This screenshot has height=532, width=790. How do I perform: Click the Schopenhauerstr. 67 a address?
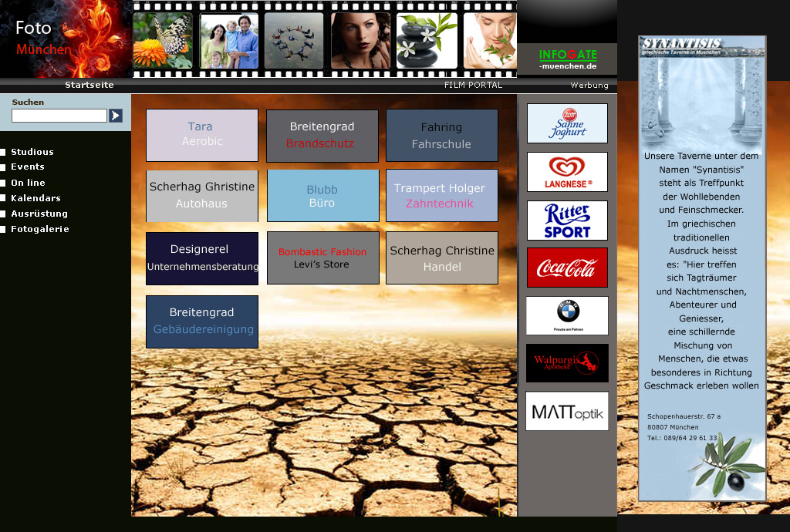click(684, 416)
